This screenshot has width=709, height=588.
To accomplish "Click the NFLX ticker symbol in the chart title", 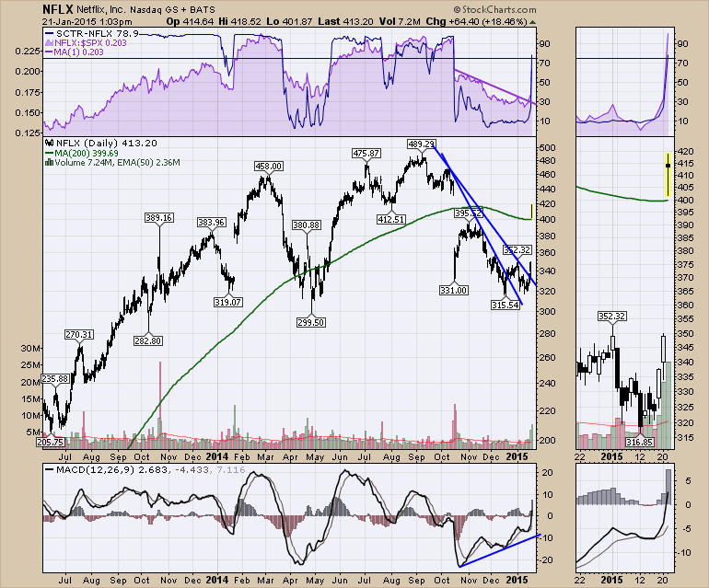I will tap(58, 9).
